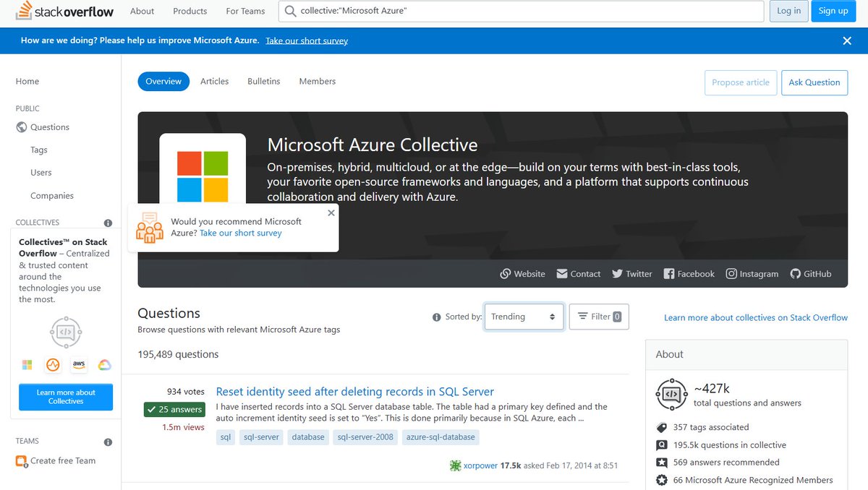This screenshot has height=490, width=868.
Task: Click the Twitter bird icon
Action: tap(617, 274)
